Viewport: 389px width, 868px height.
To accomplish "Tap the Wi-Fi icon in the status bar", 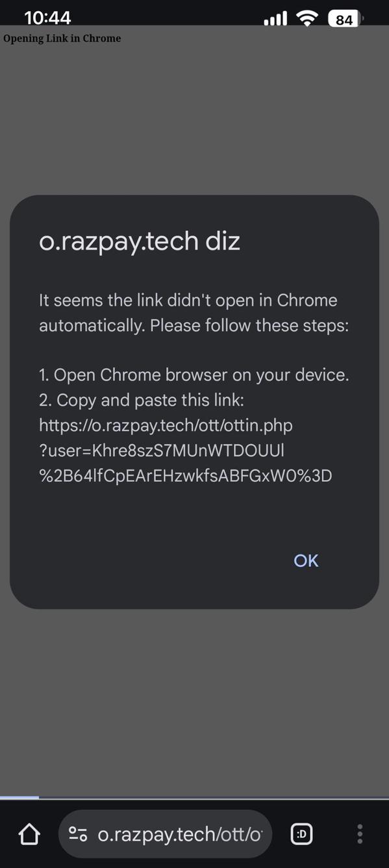I will pyautogui.click(x=307, y=18).
